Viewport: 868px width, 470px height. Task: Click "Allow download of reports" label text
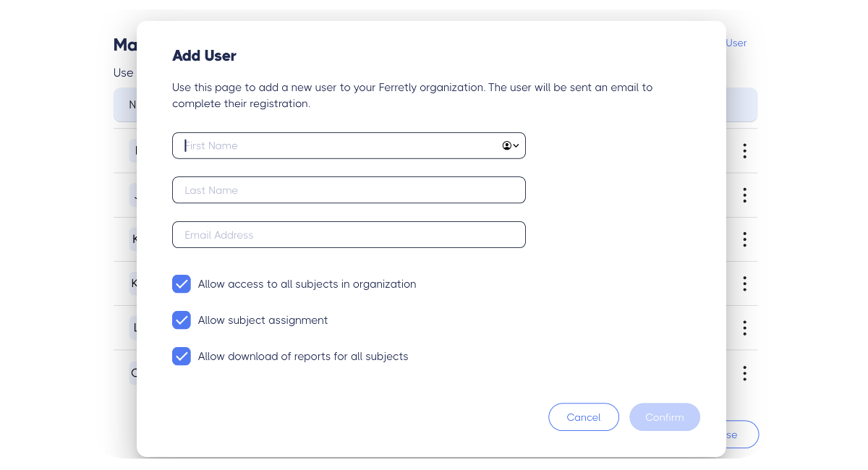pos(303,356)
